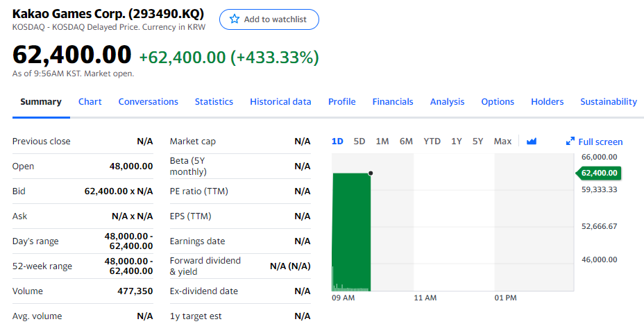This screenshot has height=333, width=644.
Task: Open the Sustainability tab
Action: point(608,102)
